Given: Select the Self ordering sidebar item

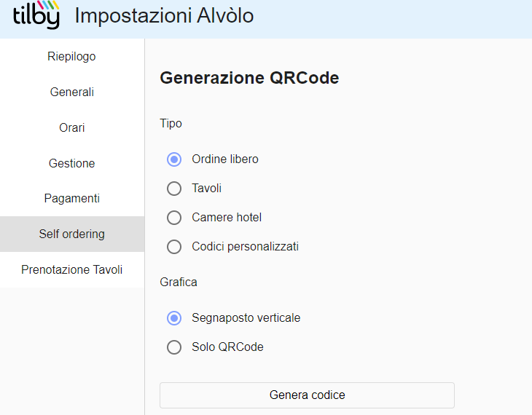Looking at the screenshot, I should point(72,234).
